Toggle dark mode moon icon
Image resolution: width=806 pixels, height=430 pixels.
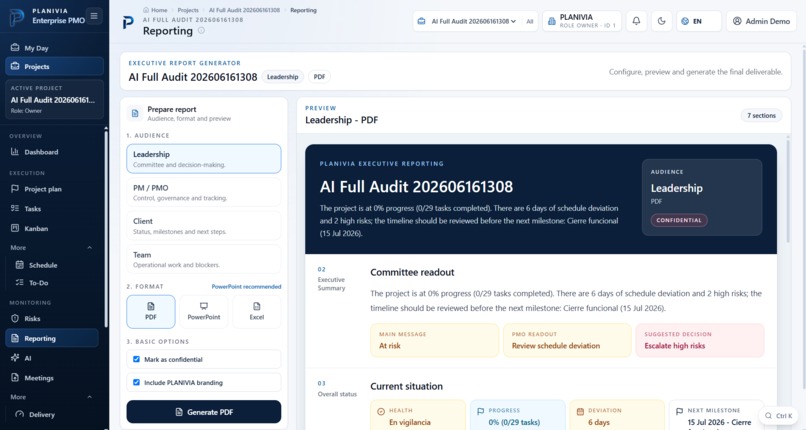tap(662, 21)
